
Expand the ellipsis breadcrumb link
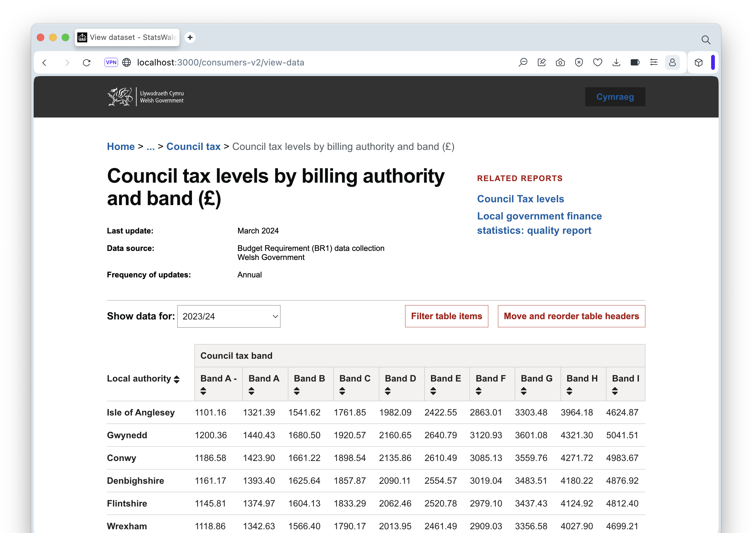(x=151, y=146)
